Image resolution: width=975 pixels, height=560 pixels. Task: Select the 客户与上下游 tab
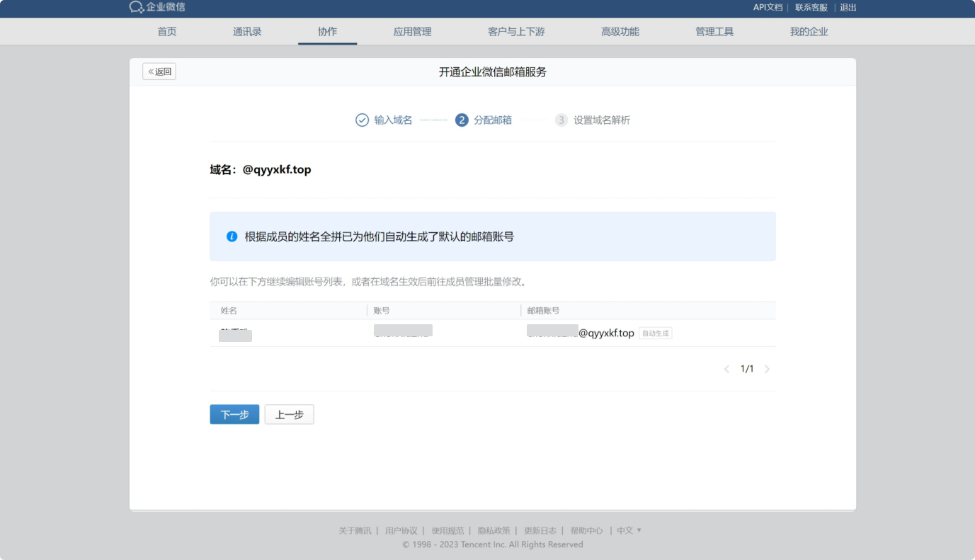(516, 32)
